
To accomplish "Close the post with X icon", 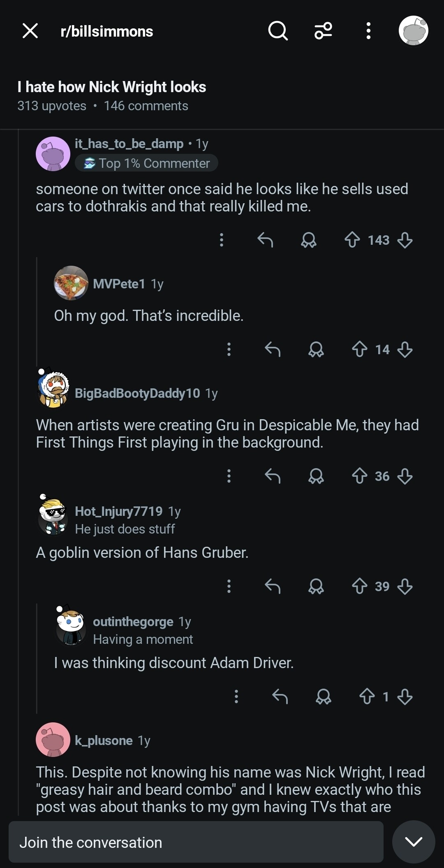I will (x=30, y=31).
